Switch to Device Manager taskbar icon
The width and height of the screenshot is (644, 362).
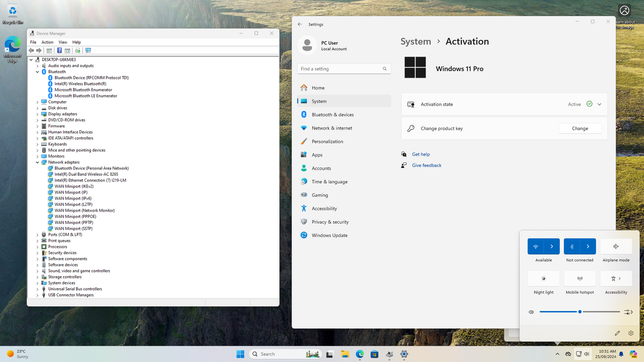tap(390, 354)
